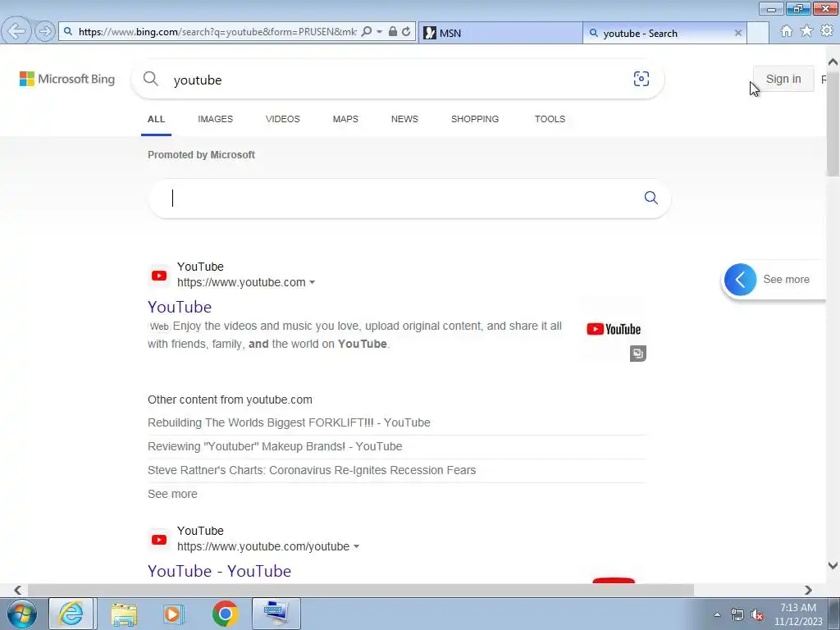The image size is (840, 630).
Task: Click the blue search icon in promoted box
Action: point(651,198)
